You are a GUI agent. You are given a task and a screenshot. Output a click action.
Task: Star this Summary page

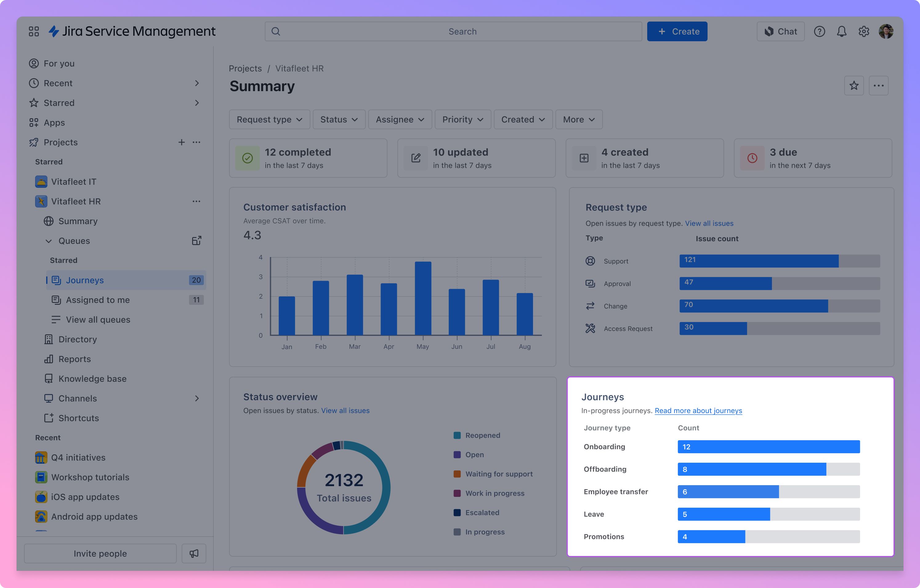coord(853,86)
